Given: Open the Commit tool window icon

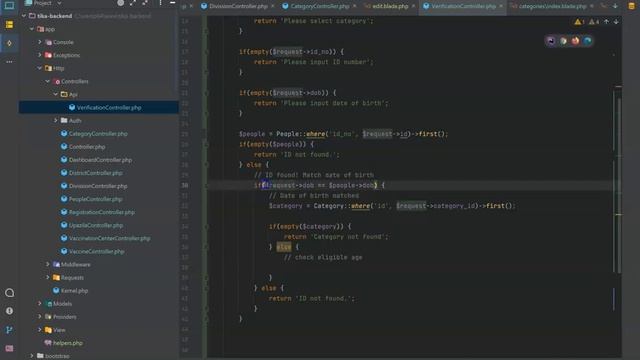Looking at the screenshot, I should click(x=9, y=43).
